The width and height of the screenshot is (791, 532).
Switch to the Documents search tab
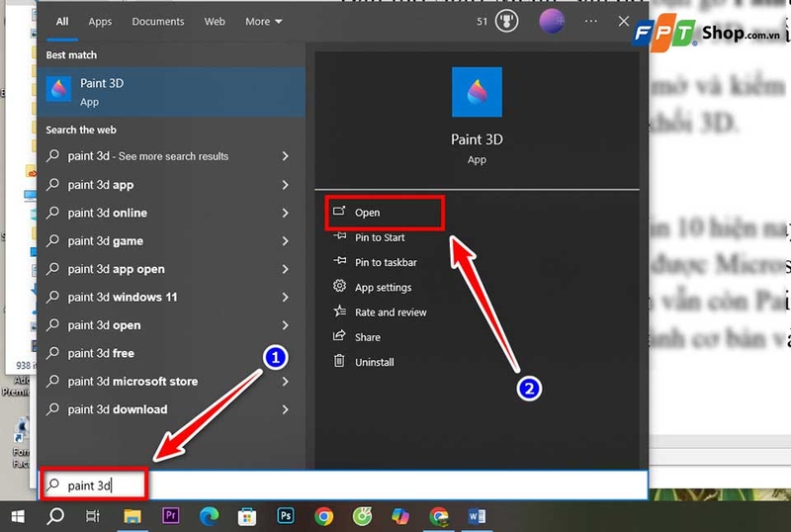coord(158,22)
